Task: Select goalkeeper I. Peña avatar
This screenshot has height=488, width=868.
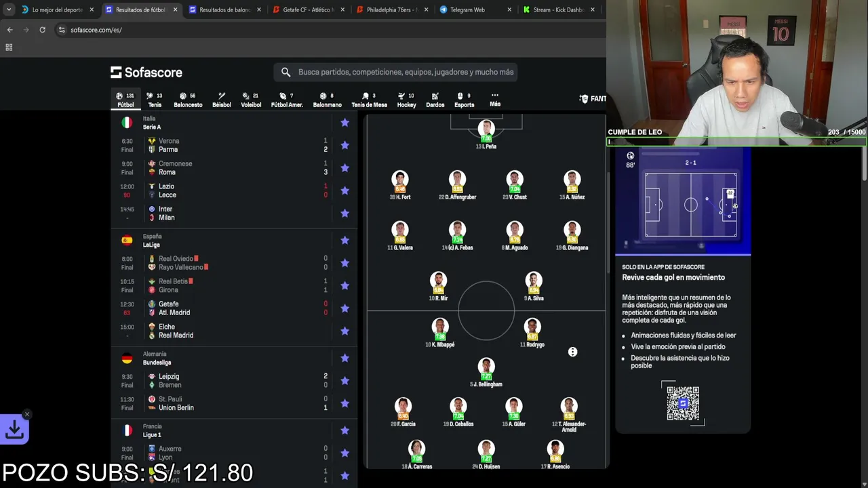Action: click(486, 129)
